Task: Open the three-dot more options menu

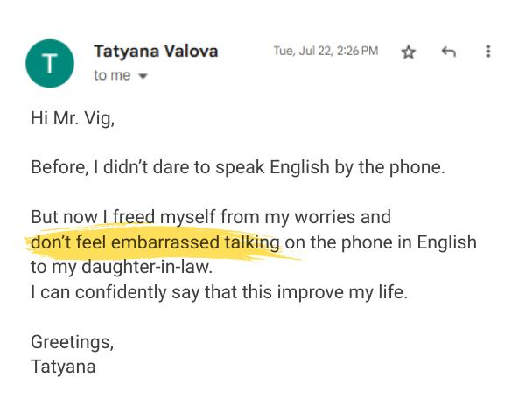Action: pyautogui.click(x=488, y=52)
